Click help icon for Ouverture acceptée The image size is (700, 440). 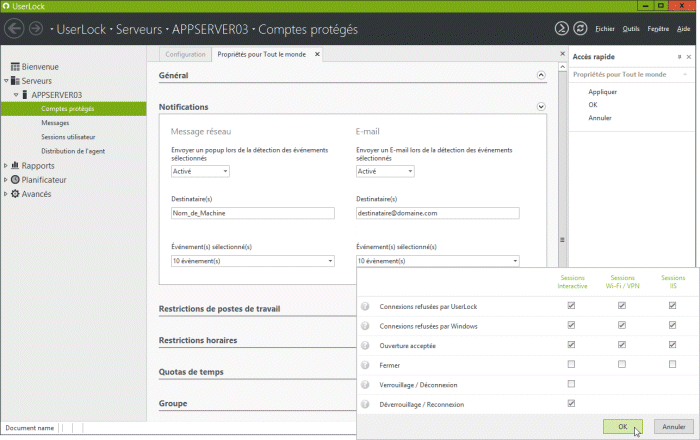365,345
